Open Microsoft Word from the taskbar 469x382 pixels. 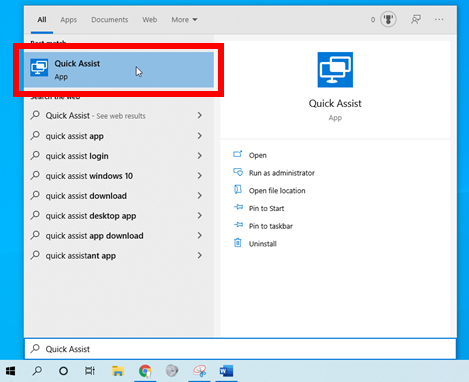(226, 371)
